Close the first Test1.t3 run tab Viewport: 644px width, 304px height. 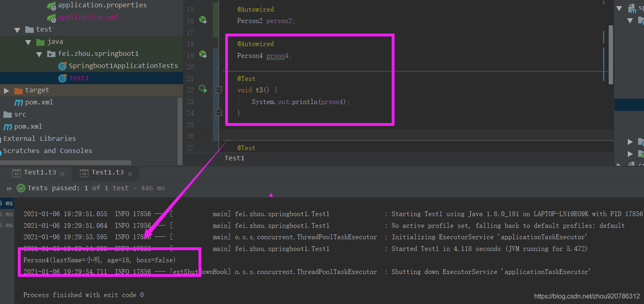click(62, 174)
